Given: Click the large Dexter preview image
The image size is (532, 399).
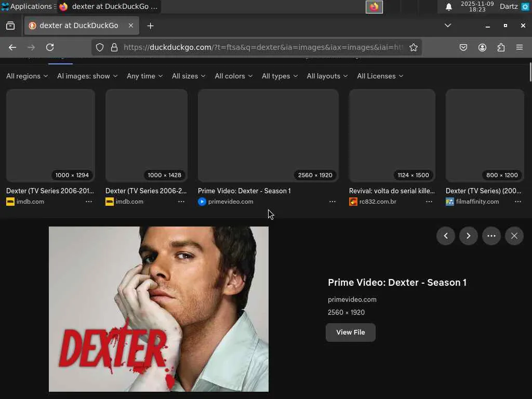Looking at the screenshot, I should 159,309.
